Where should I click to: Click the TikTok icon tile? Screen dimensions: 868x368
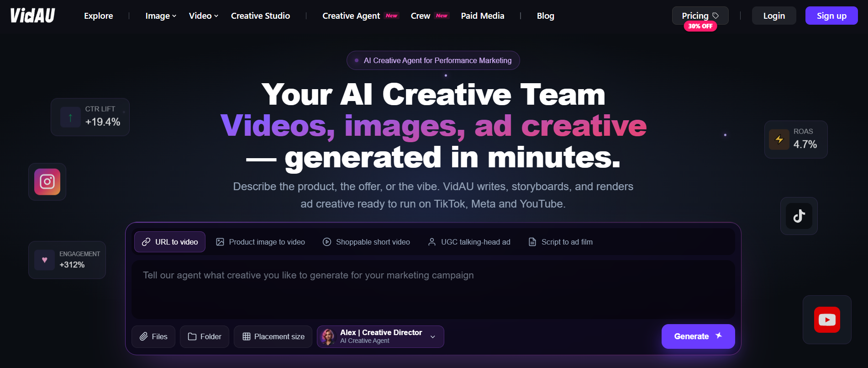[x=799, y=216]
